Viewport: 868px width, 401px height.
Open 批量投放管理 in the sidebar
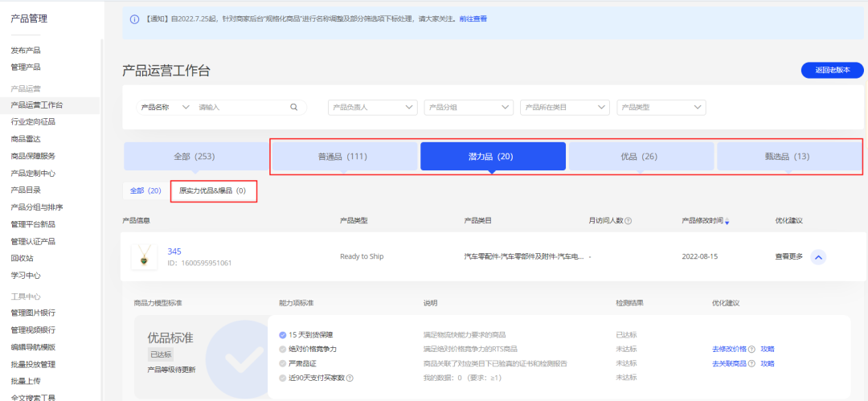click(33, 365)
